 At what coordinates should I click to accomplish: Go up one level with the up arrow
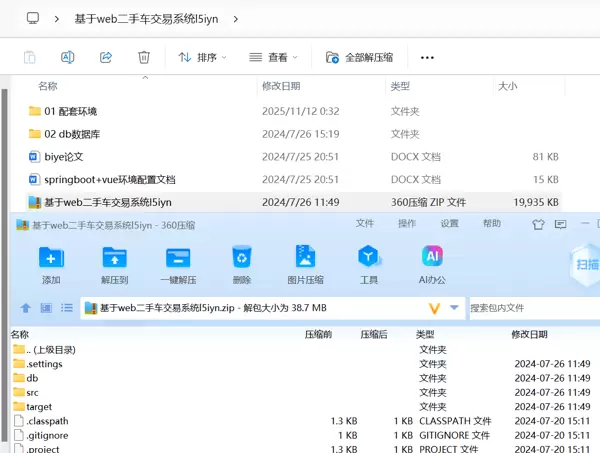26,308
